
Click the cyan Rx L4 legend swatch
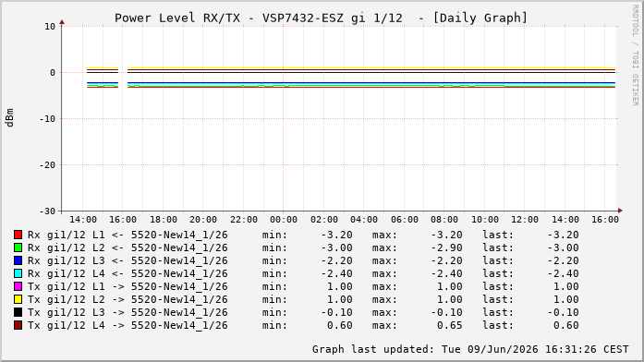tap(18, 273)
